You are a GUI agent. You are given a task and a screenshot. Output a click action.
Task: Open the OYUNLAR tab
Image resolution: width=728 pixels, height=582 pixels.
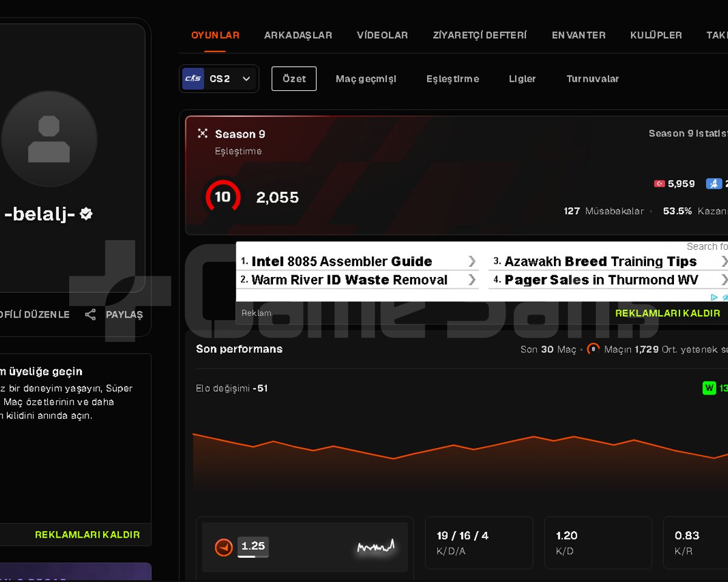(215, 35)
